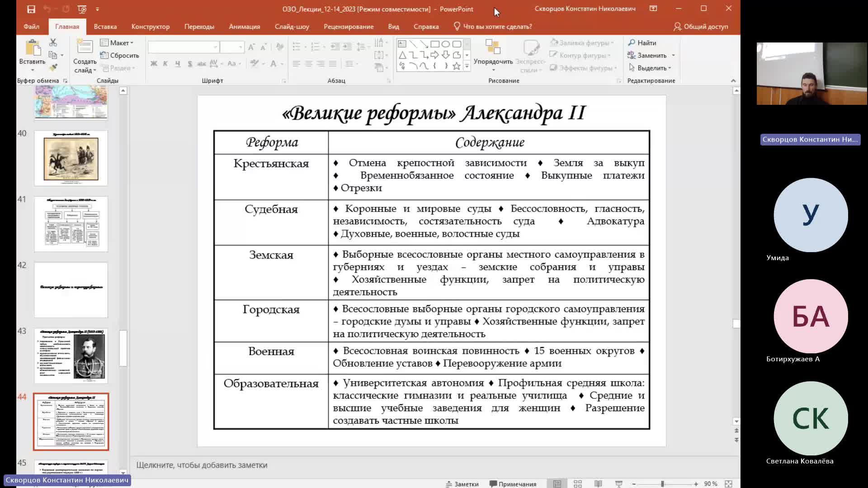Open the Рецензирование tab
868x488 pixels.
(x=349, y=27)
